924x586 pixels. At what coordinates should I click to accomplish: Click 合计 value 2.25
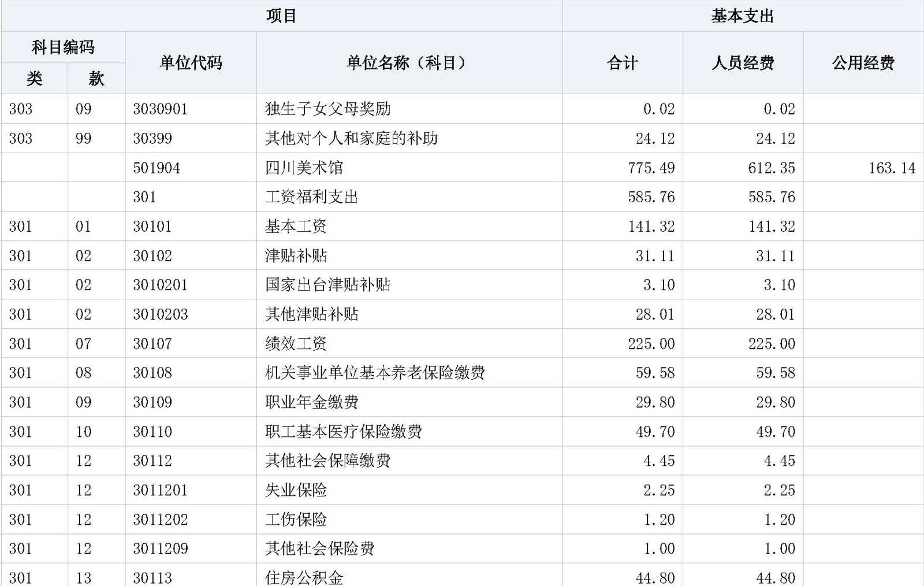pyautogui.click(x=660, y=490)
